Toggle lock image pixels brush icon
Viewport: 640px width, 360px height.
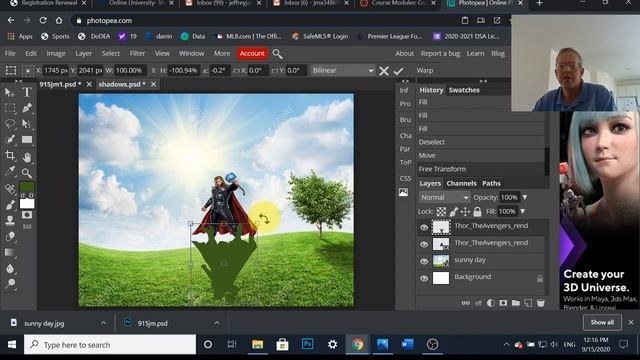(453, 212)
